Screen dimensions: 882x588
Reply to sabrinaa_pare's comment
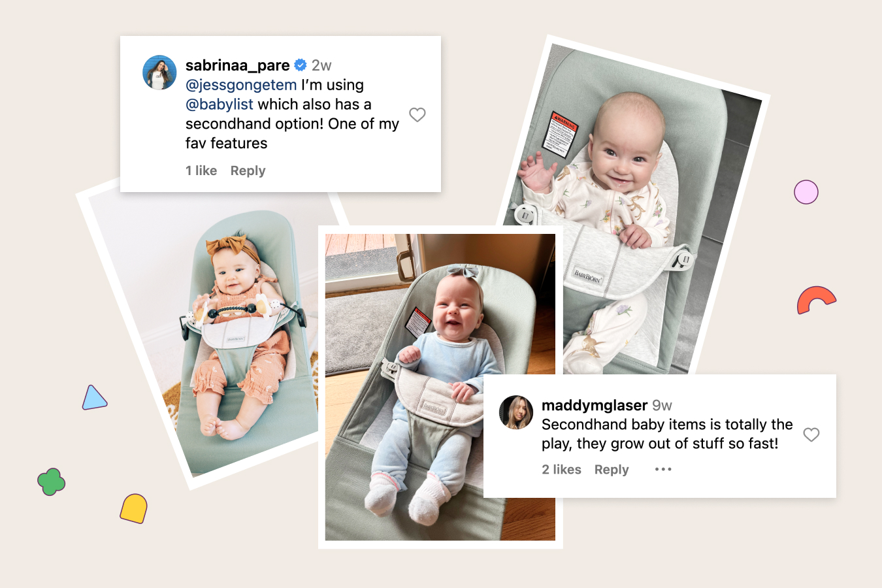[x=248, y=171]
